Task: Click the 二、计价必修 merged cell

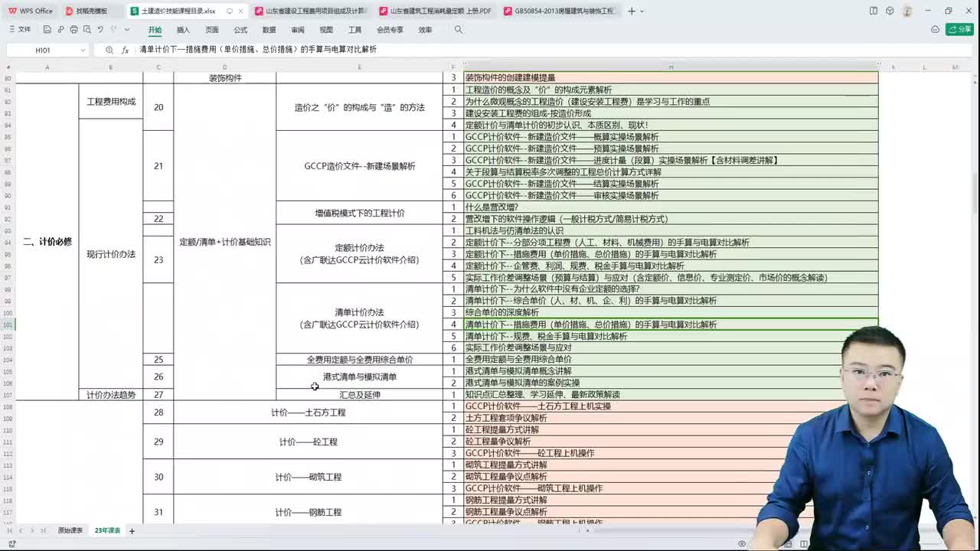Action: (x=47, y=241)
